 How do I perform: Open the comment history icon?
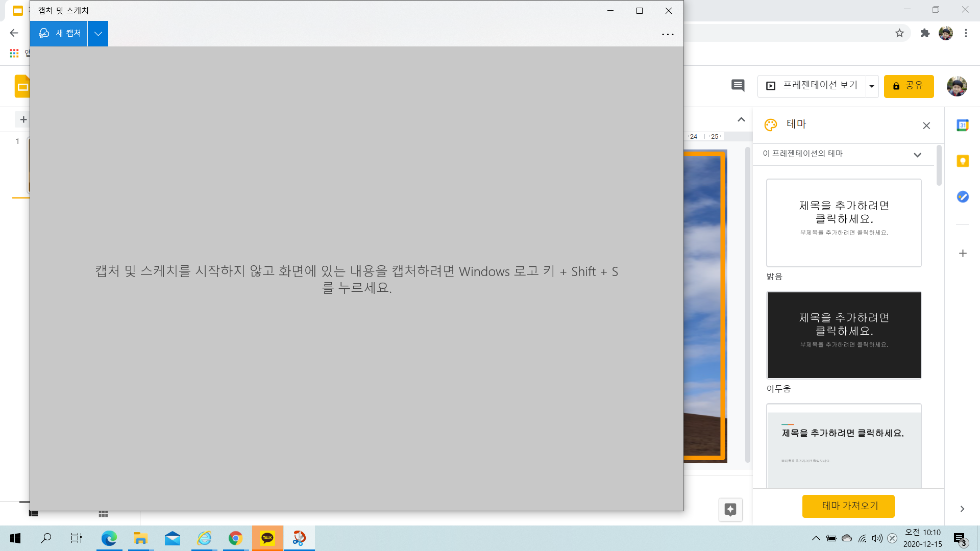click(x=738, y=86)
